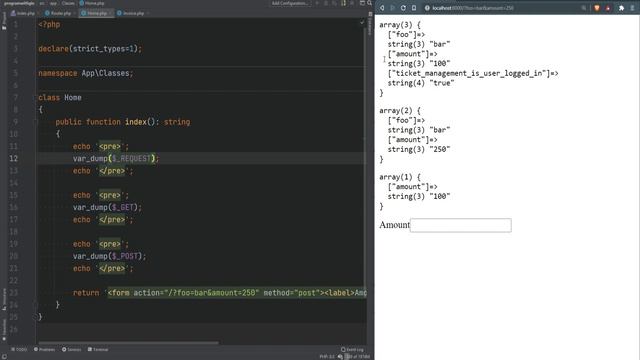Click the <?php opening tag
This screenshot has height=360, width=640.
point(49,24)
